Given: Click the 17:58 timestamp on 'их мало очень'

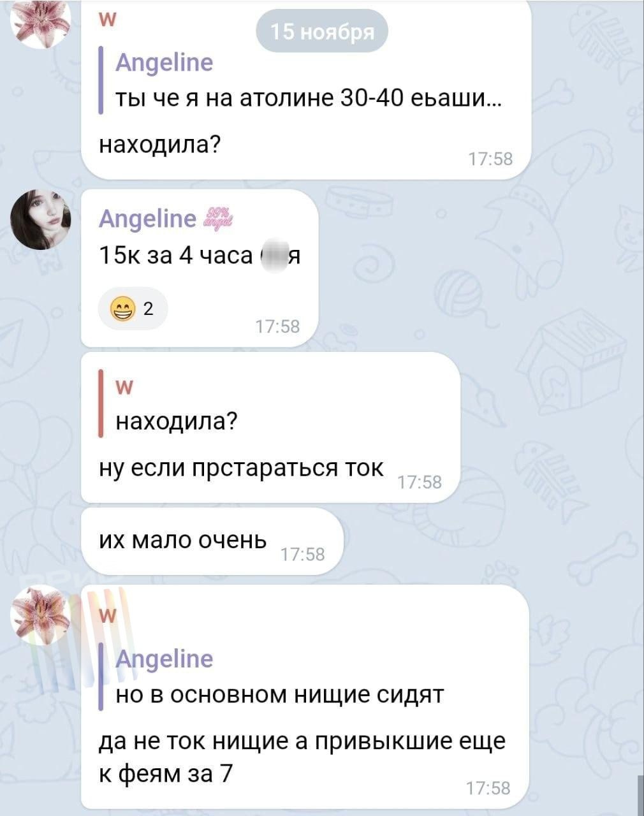Looking at the screenshot, I should 303,555.
